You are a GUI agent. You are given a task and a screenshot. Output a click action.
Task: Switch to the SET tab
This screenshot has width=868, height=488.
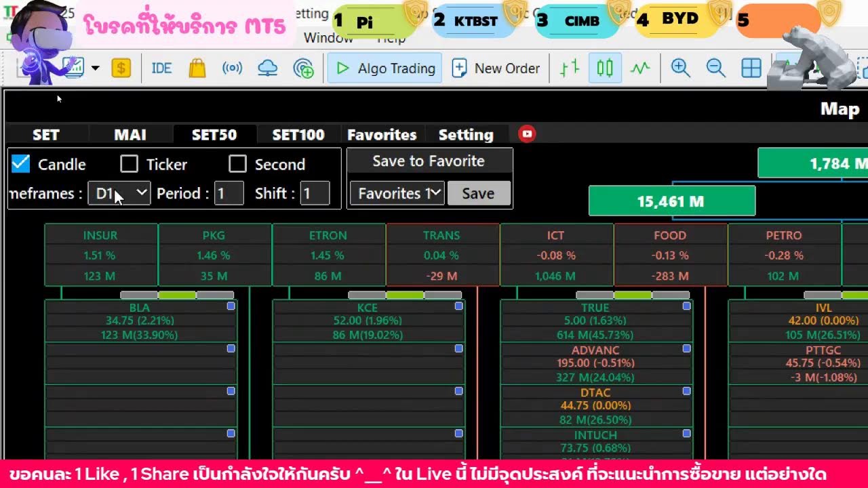click(x=46, y=134)
